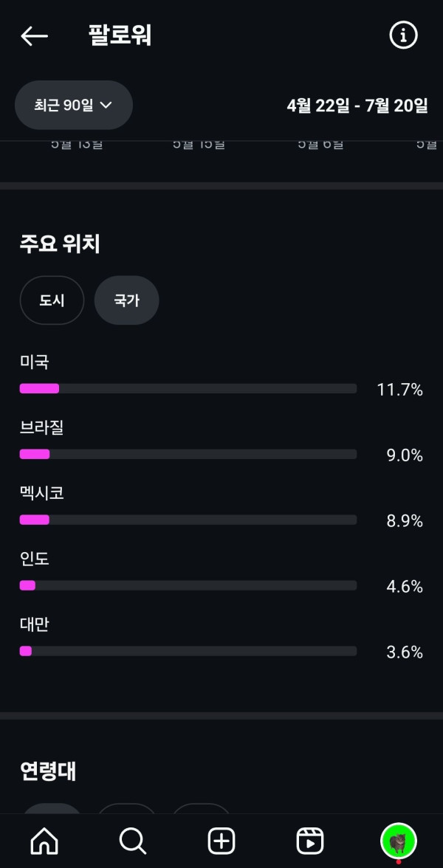Select the 멕시코 country row label
The height and width of the screenshot is (868, 443).
[x=42, y=492]
